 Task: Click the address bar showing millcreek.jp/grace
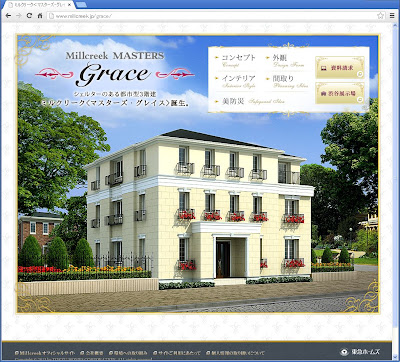(x=212, y=16)
